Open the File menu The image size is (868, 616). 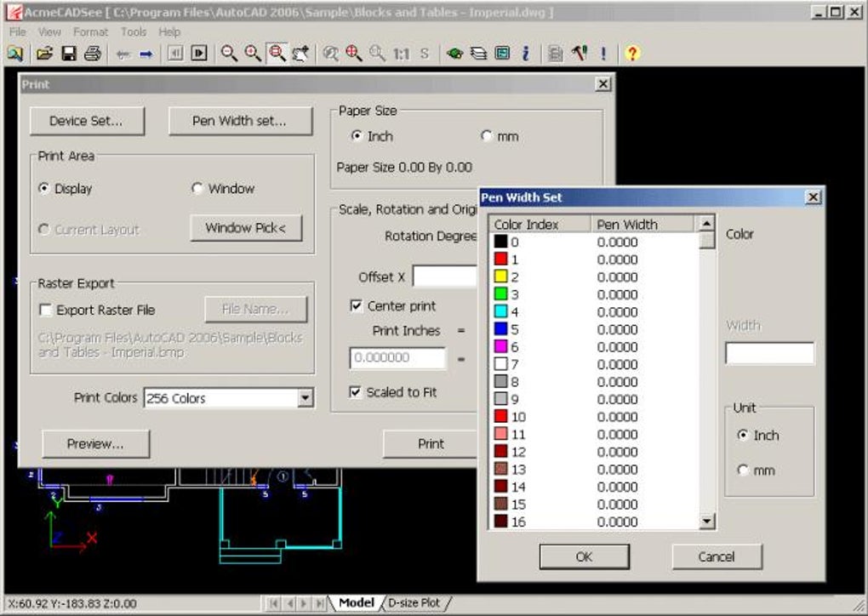(x=18, y=32)
